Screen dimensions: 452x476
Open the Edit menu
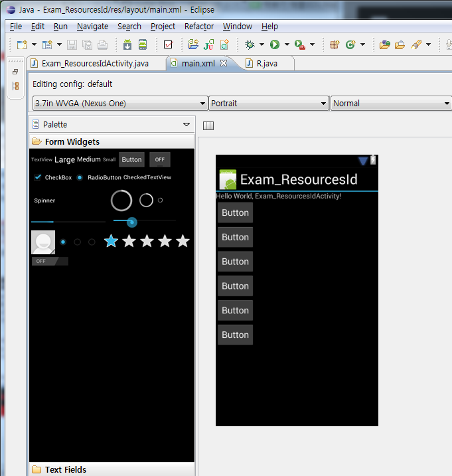click(x=38, y=27)
